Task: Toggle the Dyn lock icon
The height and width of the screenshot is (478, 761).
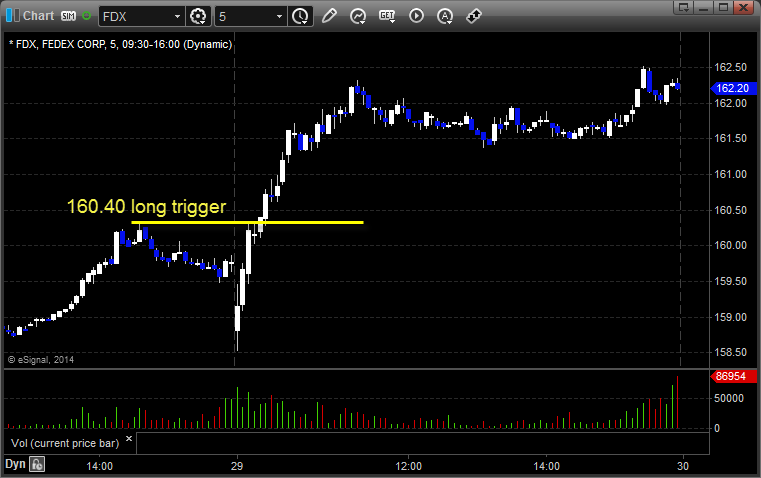Action: pos(37,464)
